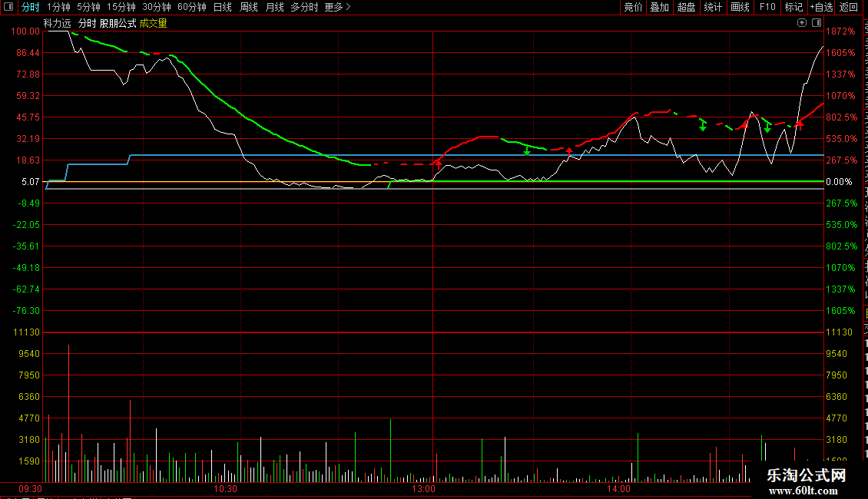Screen dimensions: 868x499
Task: Switch to the 5分钟 period
Action: pyautogui.click(x=88, y=7)
